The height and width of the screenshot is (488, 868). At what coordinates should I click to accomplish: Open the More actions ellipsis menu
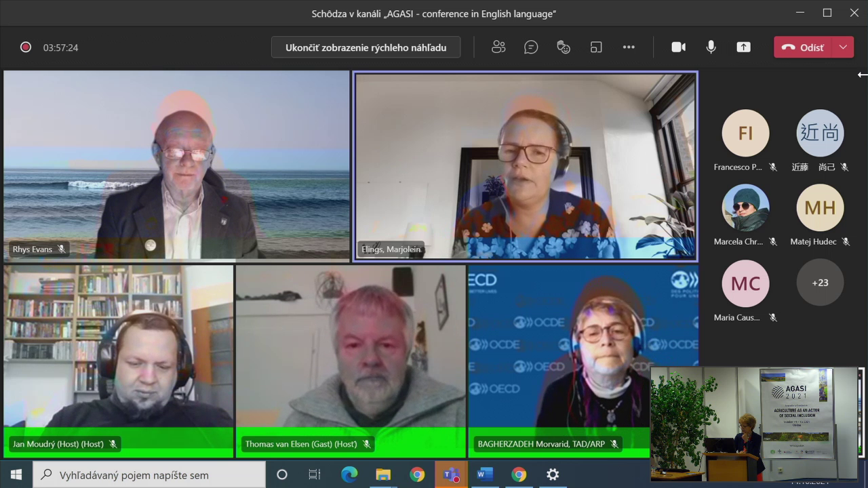pyautogui.click(x=629, y=47)
